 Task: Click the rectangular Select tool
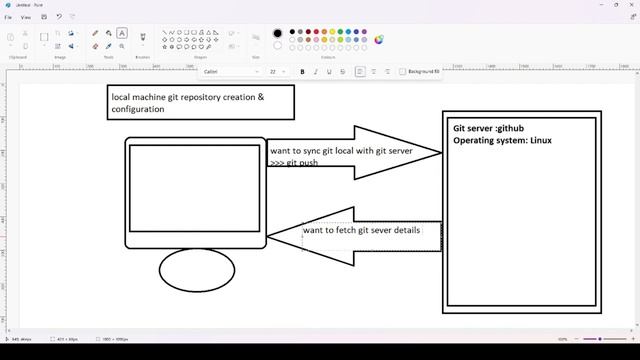[x=44, y=37]
